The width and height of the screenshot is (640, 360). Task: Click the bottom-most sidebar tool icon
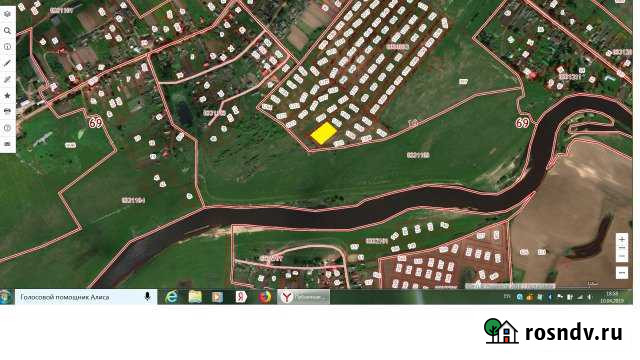coord(7,144)
